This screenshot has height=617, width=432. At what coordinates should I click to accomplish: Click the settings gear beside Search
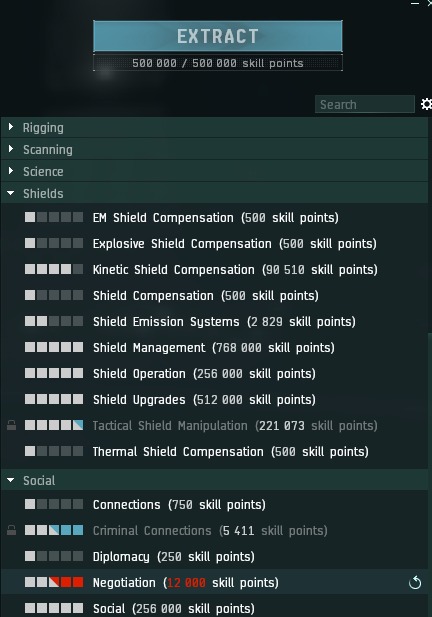[426, 104]
